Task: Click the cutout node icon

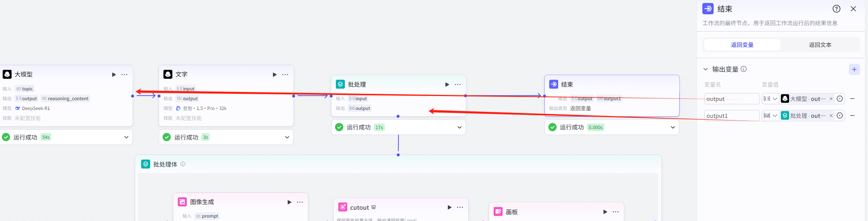Action: click(x=343, y=207)
